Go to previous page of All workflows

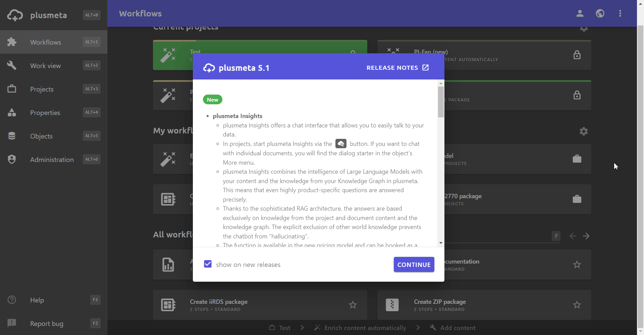tap(573, 236)
